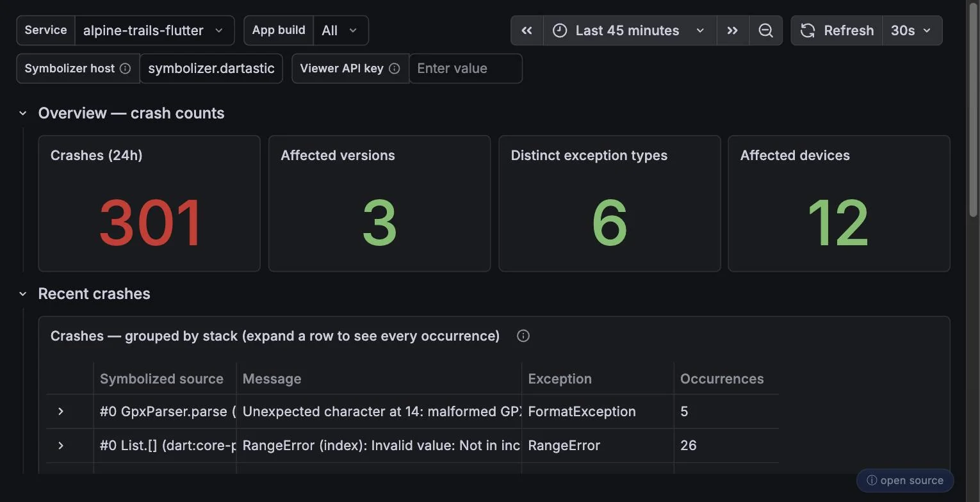This screenshot has height=502, width=980.
Task: Click the Affected versions panel title
Action: 338,156
